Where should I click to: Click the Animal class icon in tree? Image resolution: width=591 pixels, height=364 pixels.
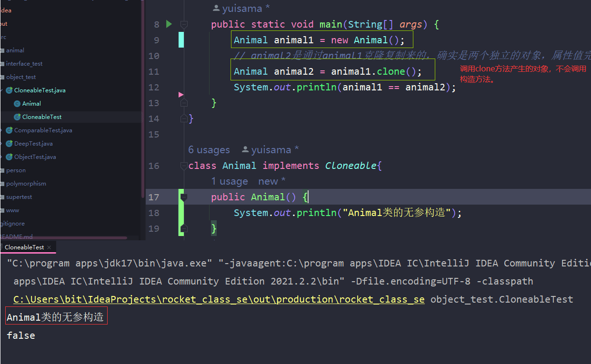click(x=17, y=104)
